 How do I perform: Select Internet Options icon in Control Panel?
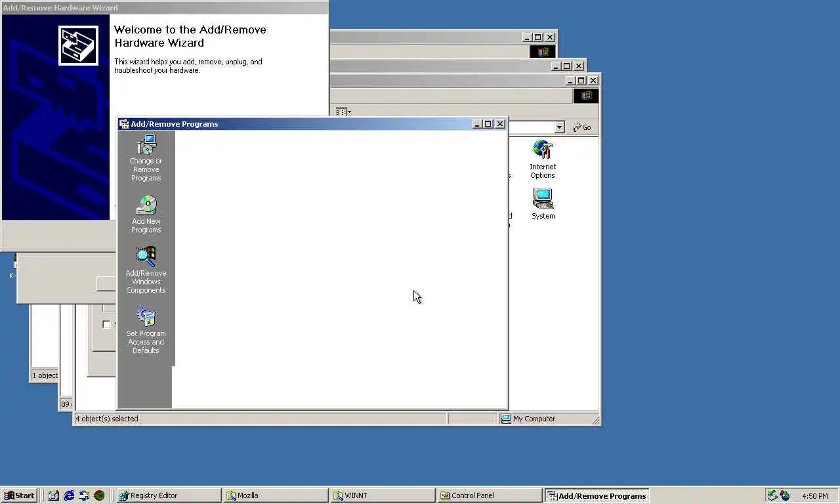point(543,159)
